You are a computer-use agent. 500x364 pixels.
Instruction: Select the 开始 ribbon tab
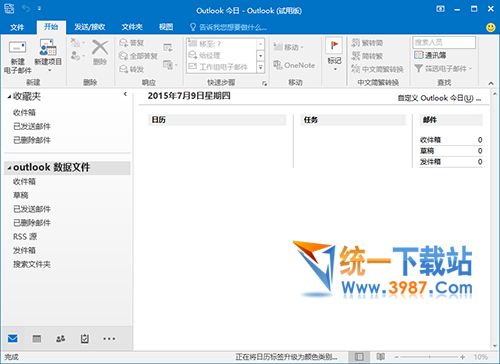[51, 27]
